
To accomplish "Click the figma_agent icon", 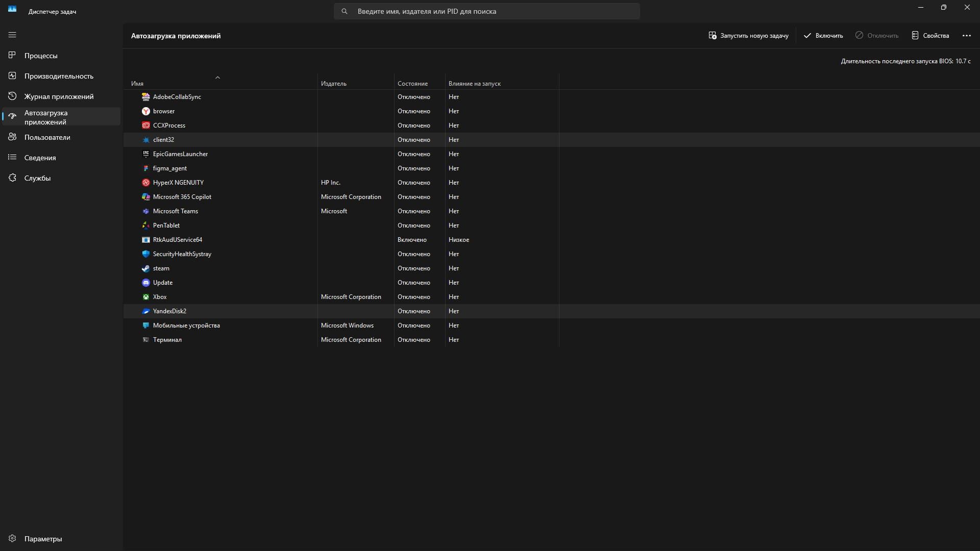I will pos(146,168).
